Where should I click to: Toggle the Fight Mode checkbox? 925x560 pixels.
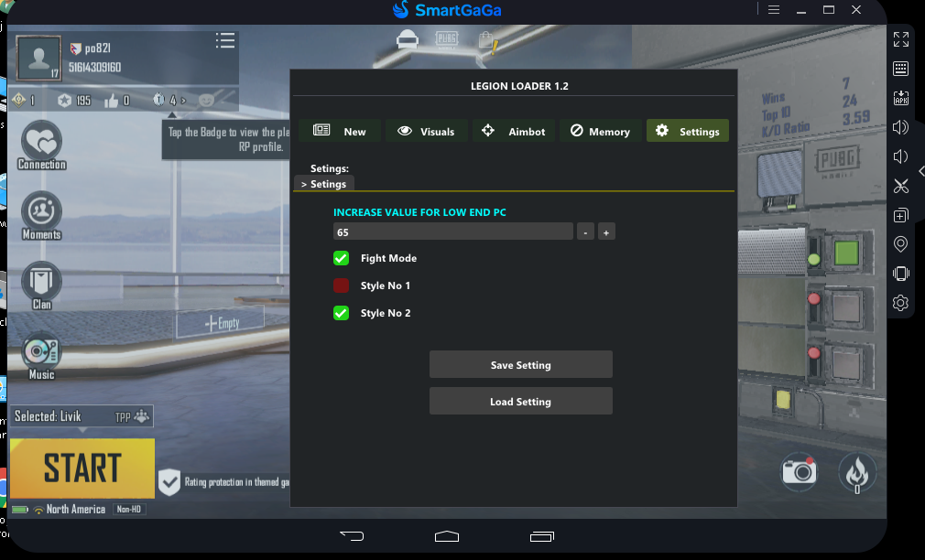click(341, 258)
